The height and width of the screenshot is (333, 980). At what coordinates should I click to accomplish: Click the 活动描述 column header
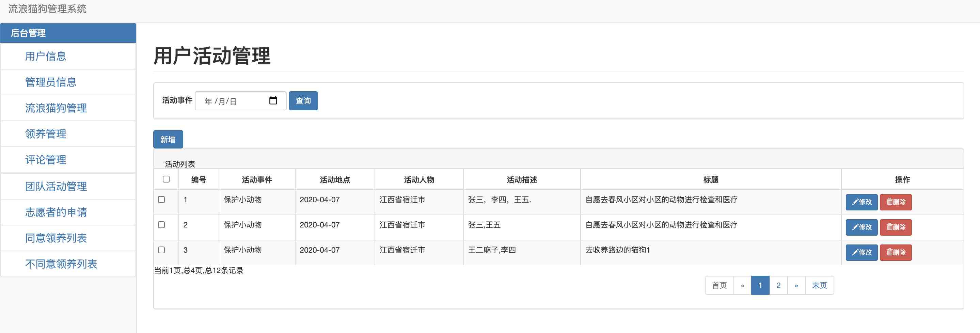click(x=522, y=180)
